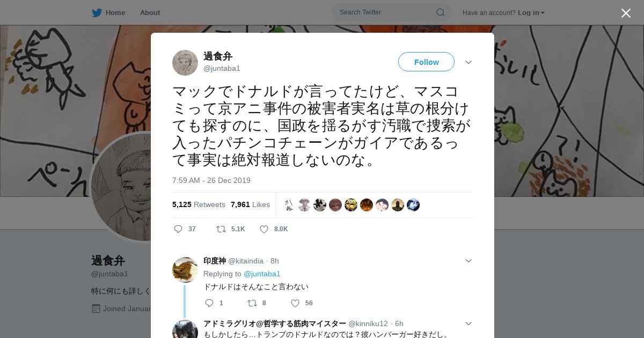This screenshot has height=338, width=644.
Task: Open the @juntaba1 mention link in reply
Action: (262, 274)
